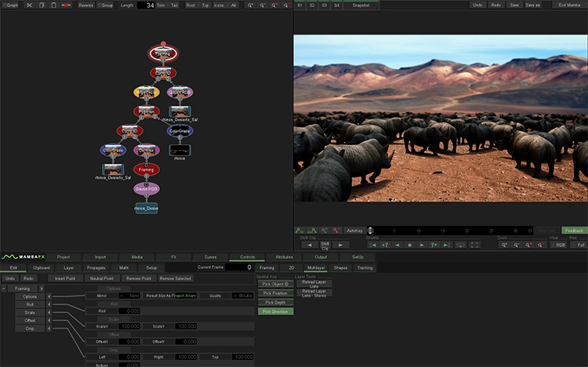Select the Gauss RGB node
588x367 pixels.
(x=146, y=188)
